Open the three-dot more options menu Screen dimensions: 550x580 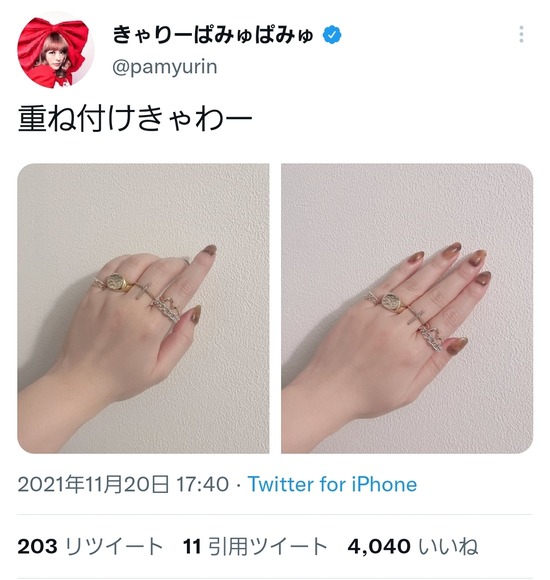pos(521,34)
